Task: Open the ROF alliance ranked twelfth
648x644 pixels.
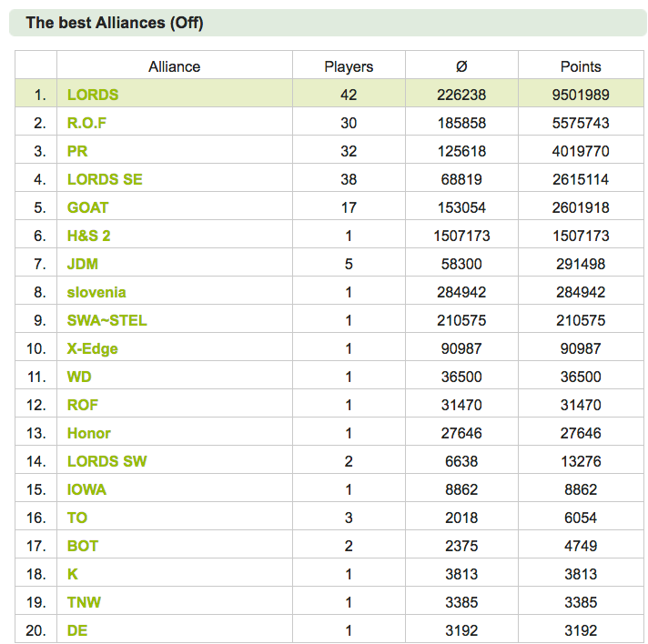Action: tap(82, 405)
